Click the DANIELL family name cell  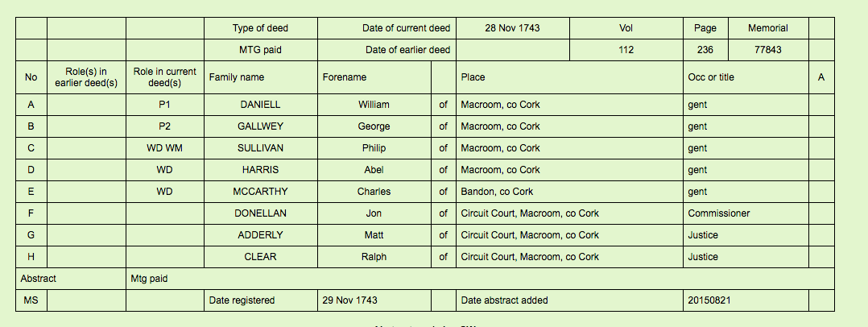coord(260,105)
